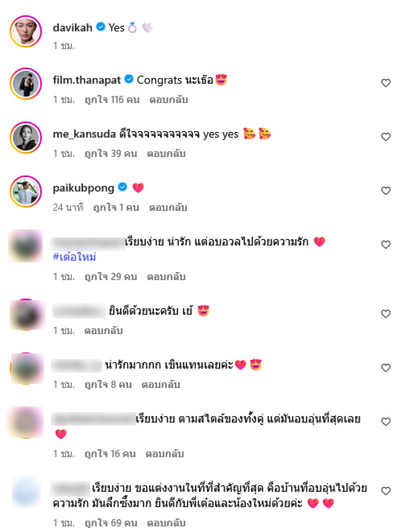The height and width of the screenshot is (532, 402).
Task: Open paikubpong's profile avatar
Action: point(26,191)
